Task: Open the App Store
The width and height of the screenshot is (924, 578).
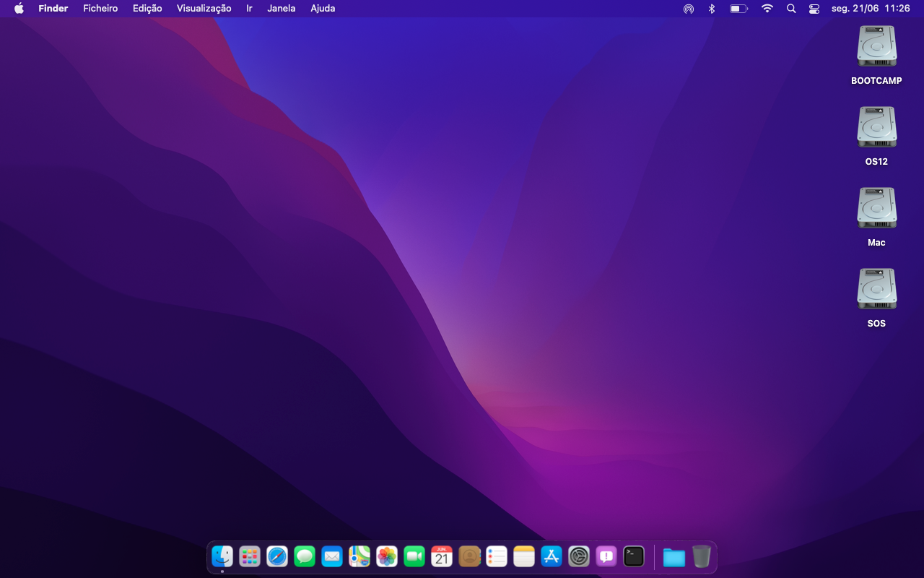Action: pyautogui.click(x=552, y=556)
